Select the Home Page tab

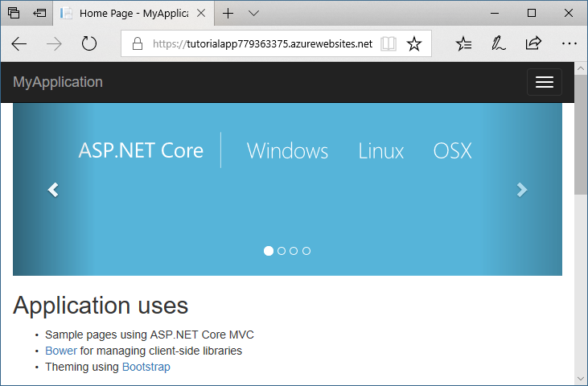129,13
